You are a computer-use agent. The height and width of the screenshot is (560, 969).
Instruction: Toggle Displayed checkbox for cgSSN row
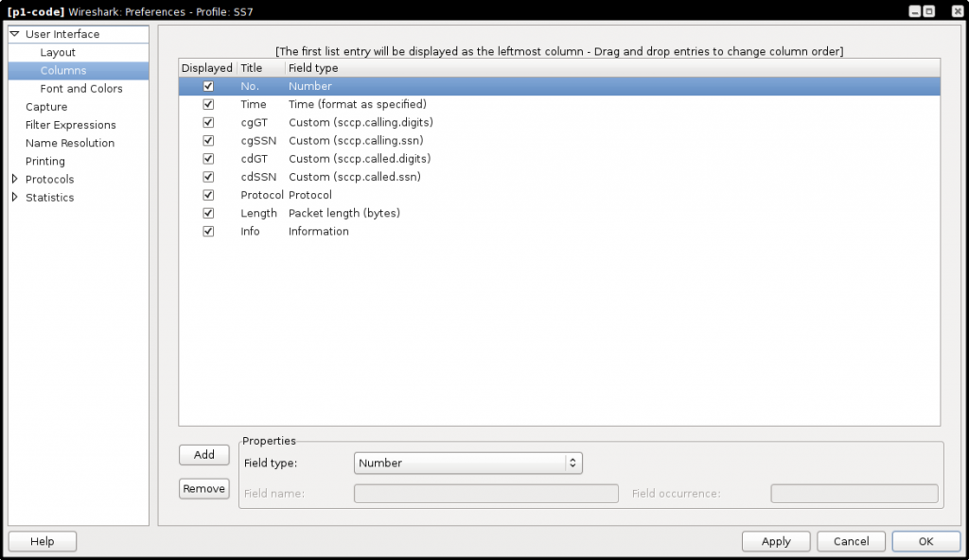[208, 140]
